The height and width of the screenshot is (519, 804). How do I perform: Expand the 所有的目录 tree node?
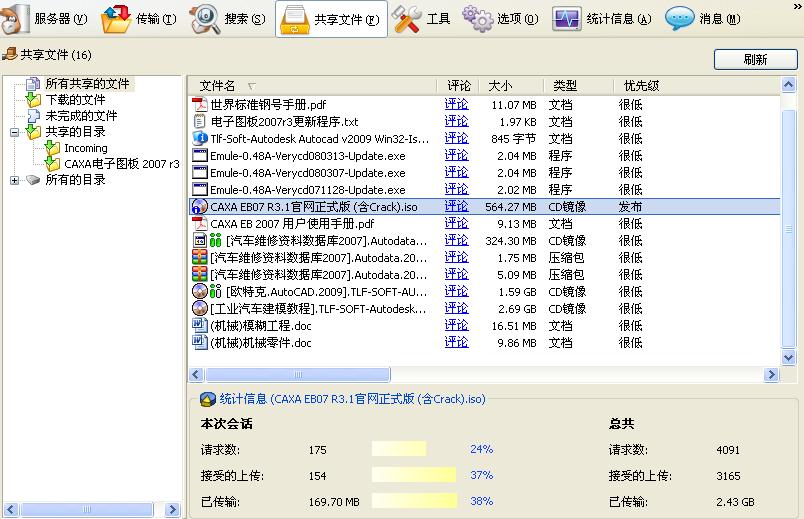click(14, 180)
